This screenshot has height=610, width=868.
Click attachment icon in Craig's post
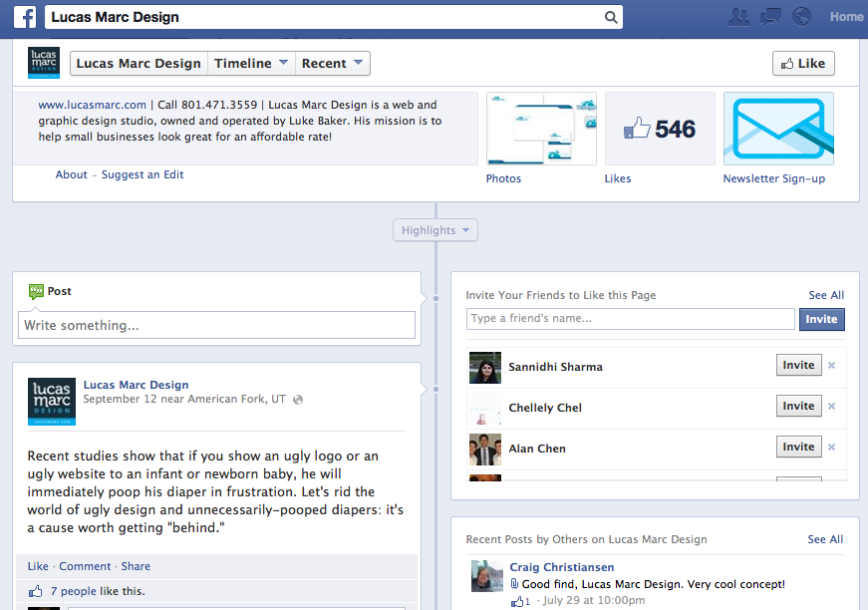(x=514, y=583)
